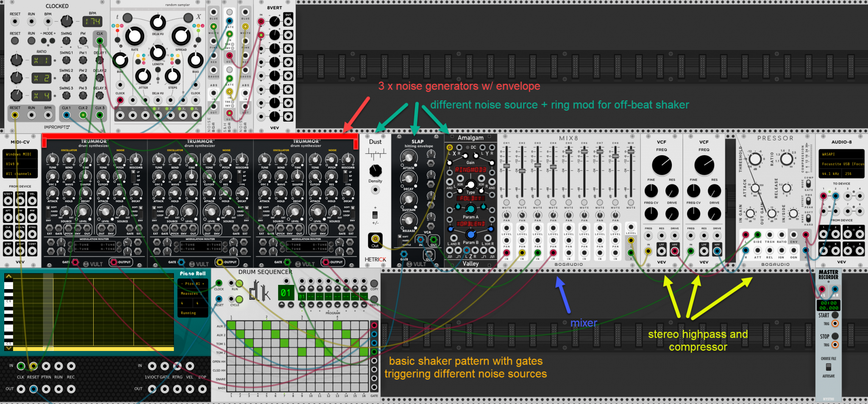Click the Dust module Out jack
The image size is (868, 404).
[375, 239]
